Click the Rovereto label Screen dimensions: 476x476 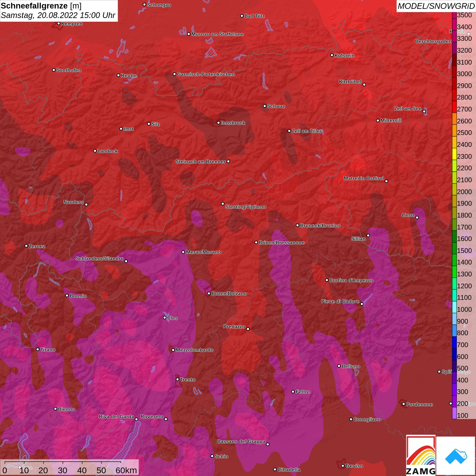pyautogui.click(x=152, y=417)
